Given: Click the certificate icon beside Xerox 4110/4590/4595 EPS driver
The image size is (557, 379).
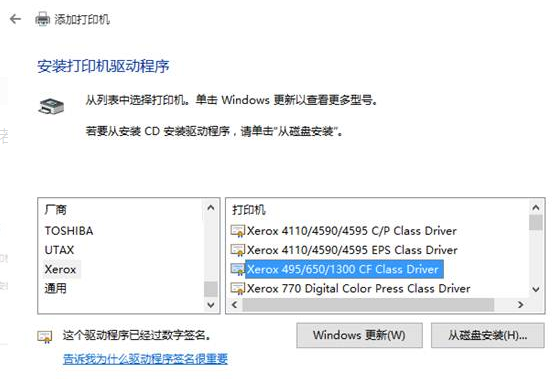Looking at the screenshot, I should [238, 250].
